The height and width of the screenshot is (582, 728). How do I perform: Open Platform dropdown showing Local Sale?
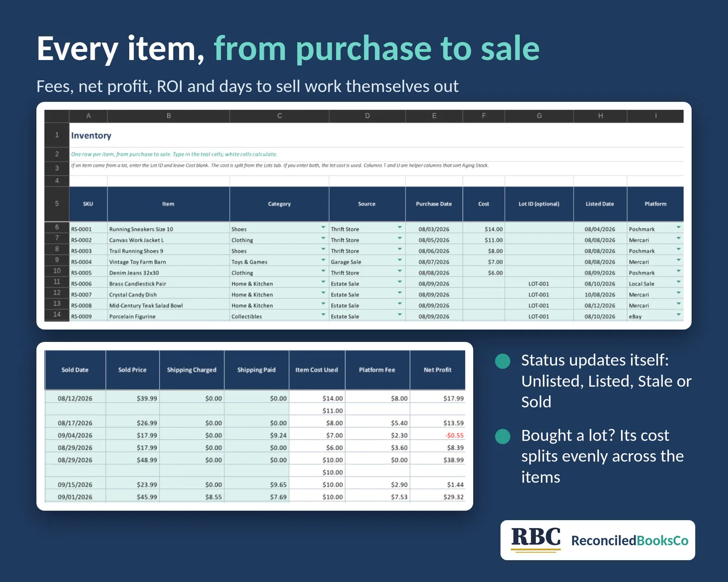pos(678,282)
